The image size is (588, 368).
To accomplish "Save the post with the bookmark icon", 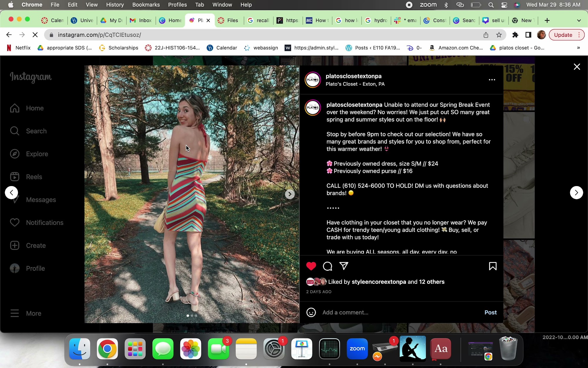I will [493, 266].
